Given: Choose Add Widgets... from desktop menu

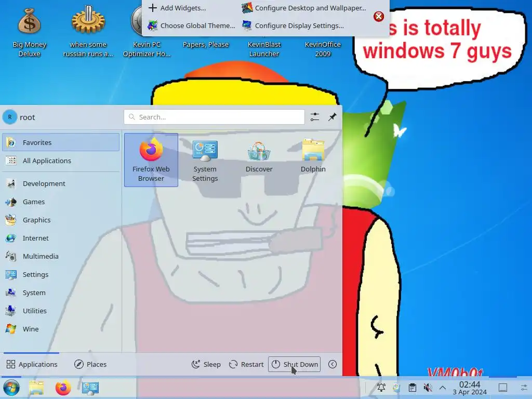Looking at the screenshot, I should coord(177,8).
